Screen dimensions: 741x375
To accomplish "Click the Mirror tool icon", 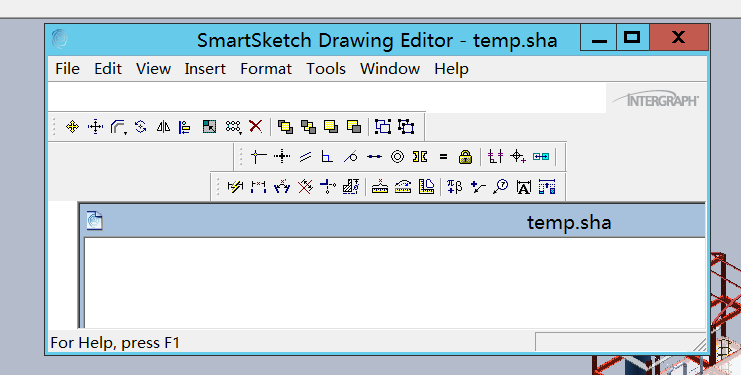I will pos(164,127).
